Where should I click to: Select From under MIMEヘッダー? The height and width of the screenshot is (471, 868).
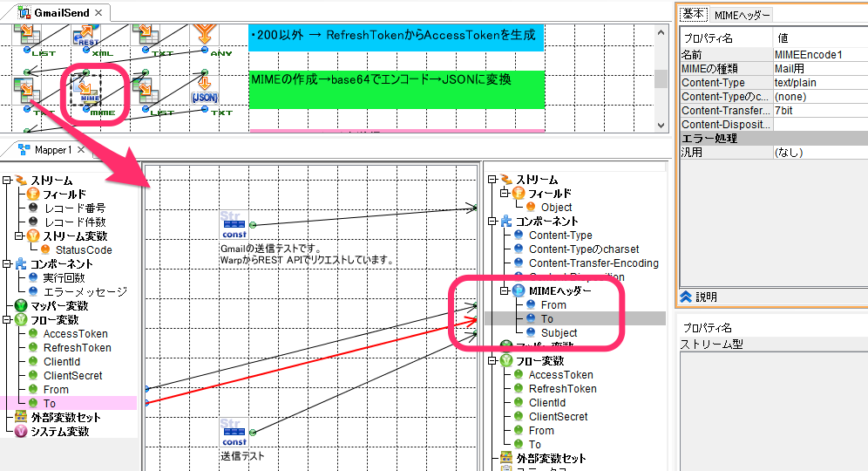tap(553, 304)
